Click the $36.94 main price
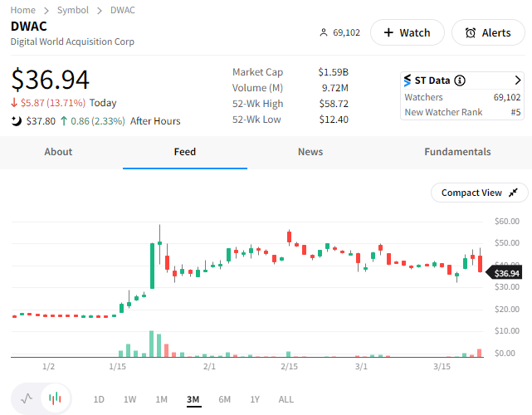 (x=50, y=80)
